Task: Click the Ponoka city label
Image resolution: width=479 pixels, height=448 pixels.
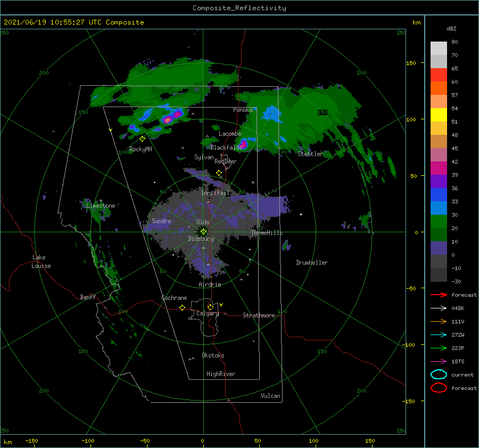Action: click(x=243, y=110)
